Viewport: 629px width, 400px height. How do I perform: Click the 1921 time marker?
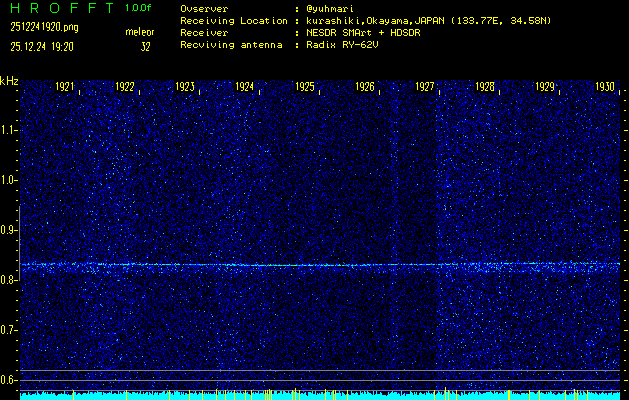[x=65, y=87]
